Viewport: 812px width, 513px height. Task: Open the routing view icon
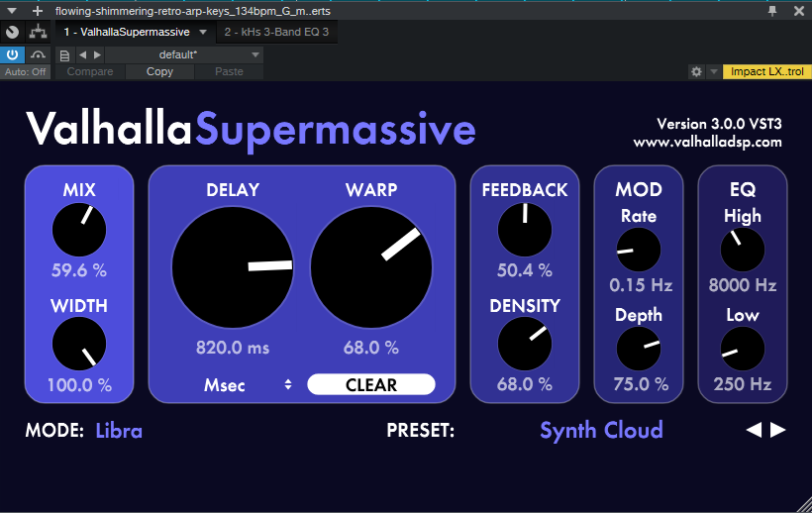(39, 33)
